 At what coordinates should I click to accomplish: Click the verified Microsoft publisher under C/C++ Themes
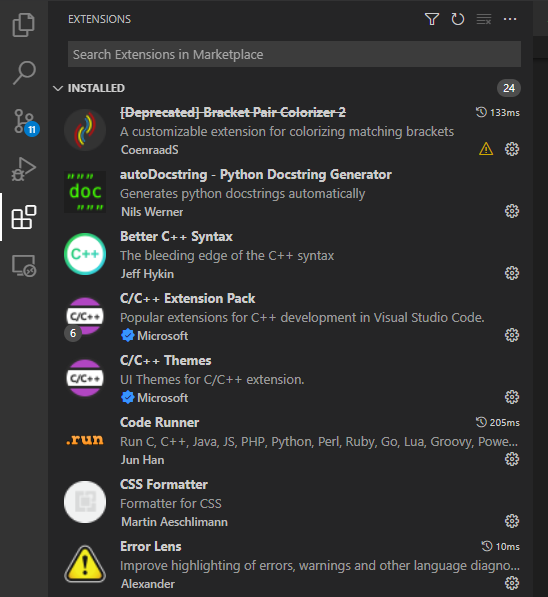pyautogui.click(x=154, y=398)
